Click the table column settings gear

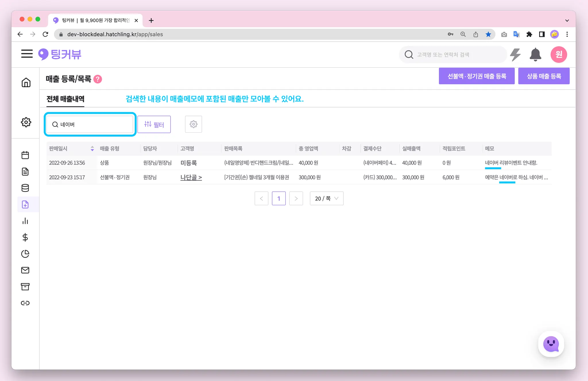tap(194, 124)
